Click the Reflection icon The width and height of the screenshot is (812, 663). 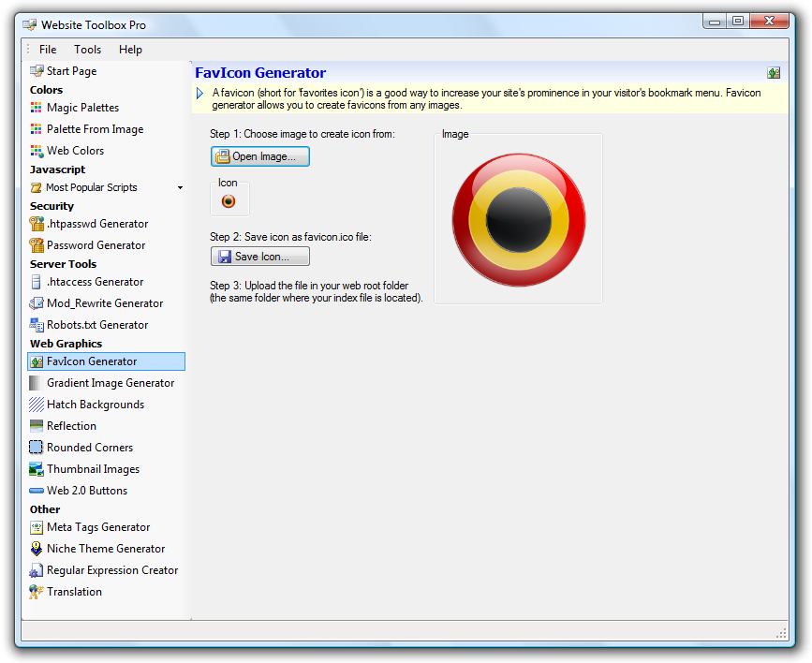pos(37,426)
